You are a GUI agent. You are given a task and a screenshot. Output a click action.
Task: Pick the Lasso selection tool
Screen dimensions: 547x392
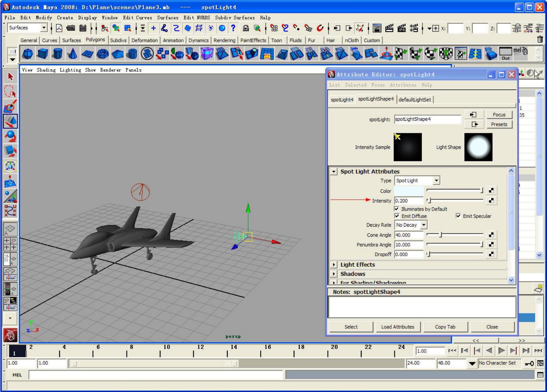[x=10, y=91]
